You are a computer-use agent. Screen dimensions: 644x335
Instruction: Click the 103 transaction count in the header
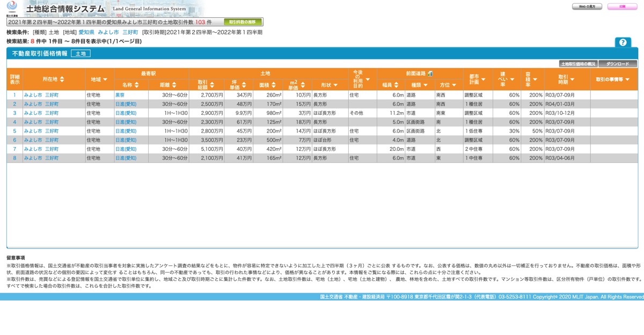(200, 22)
